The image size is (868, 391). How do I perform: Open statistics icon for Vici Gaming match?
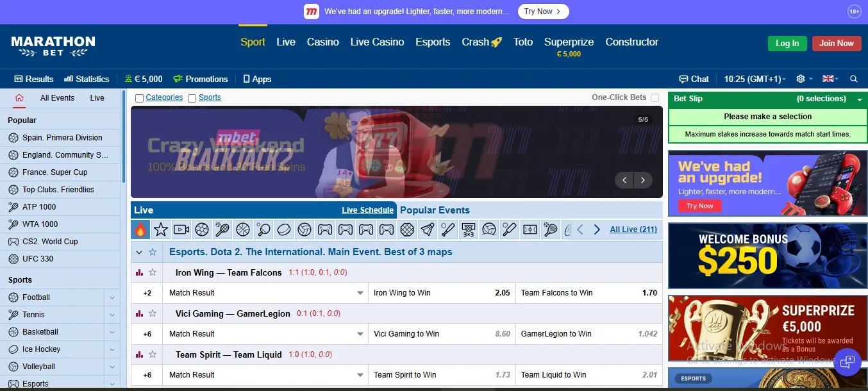click(x=140, y=313)
